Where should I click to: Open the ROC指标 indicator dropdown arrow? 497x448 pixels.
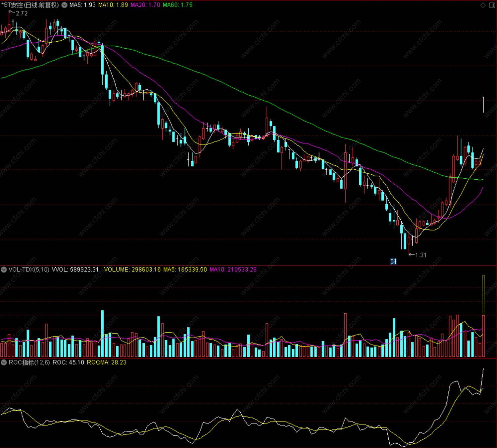pyautogui.click(x=4, y=362)
